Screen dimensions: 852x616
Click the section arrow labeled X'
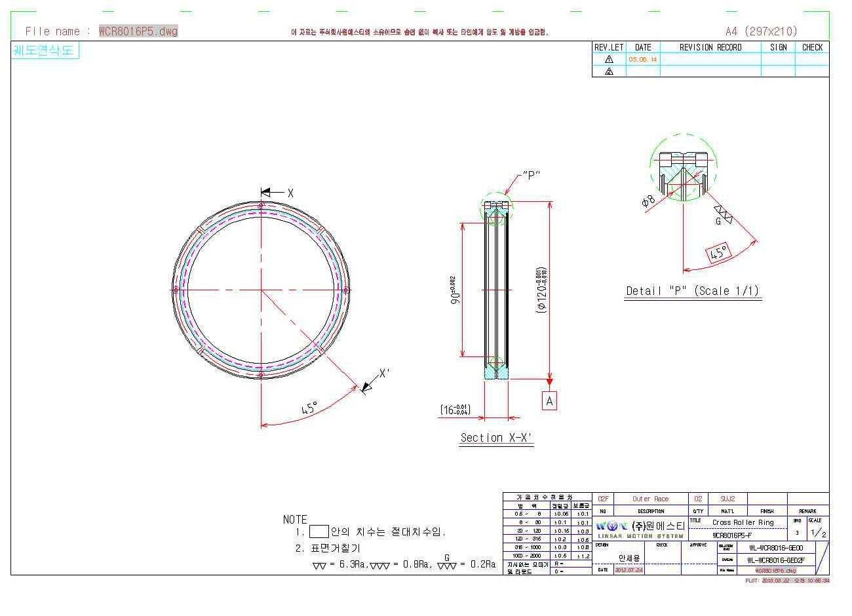click(x=377, y=380)
